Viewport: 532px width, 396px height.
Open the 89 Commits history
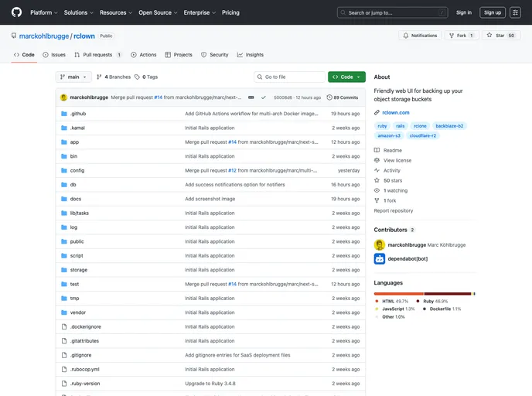click(343, 97)
